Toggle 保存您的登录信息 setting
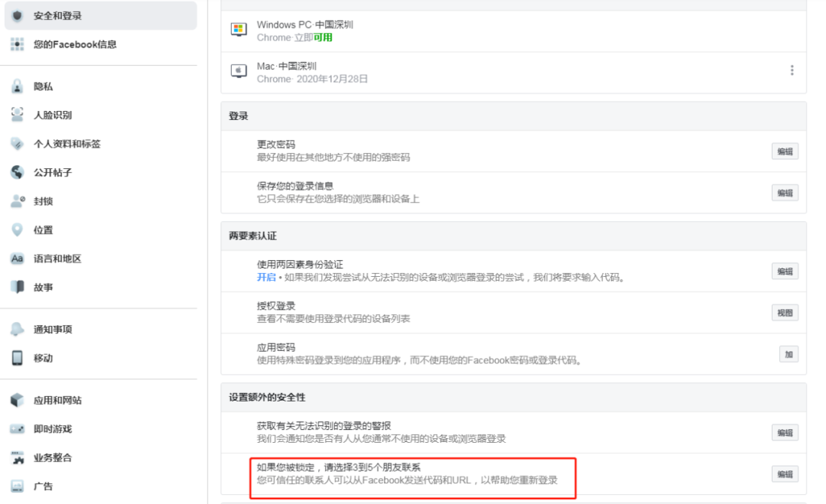The height and width of the screenshot is (504, 826). tap(785, 193)
